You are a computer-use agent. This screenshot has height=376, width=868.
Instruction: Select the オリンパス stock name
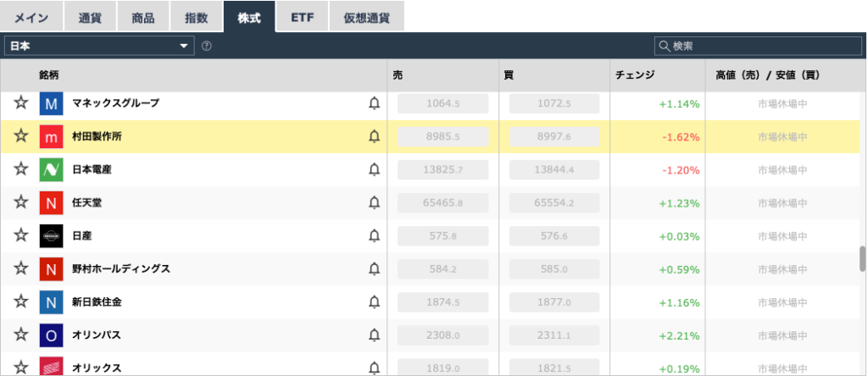pyautogui.click(x=97, y=335)
